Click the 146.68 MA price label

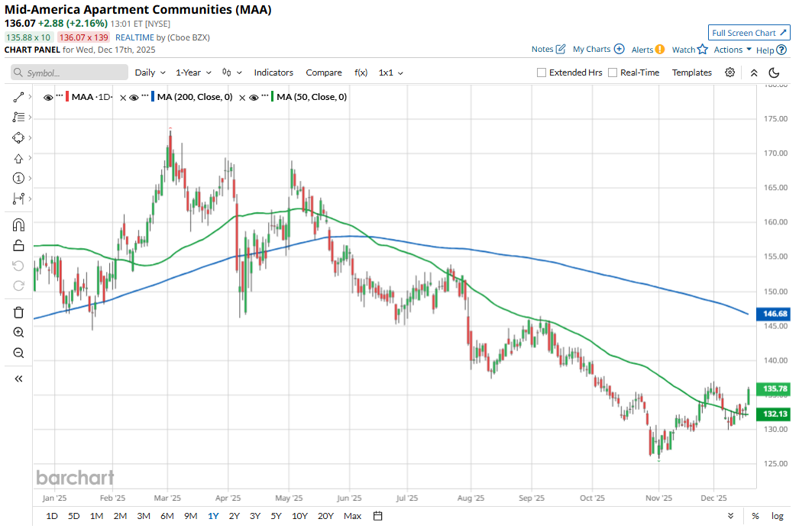pyautogui.click(x=774, y=314)
